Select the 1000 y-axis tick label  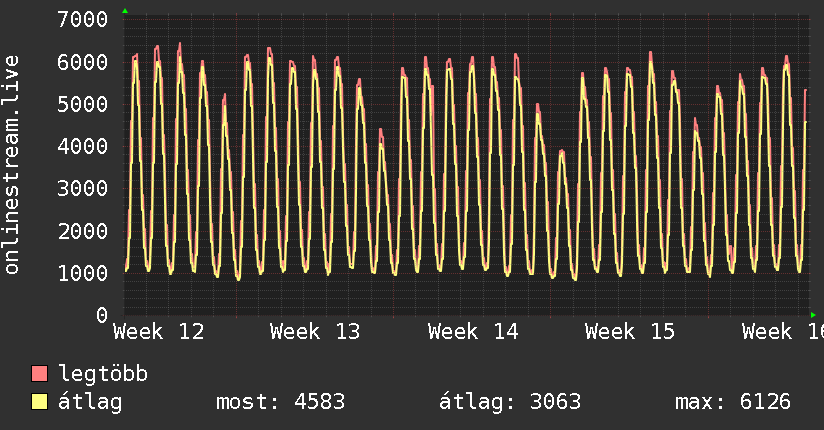pos(83,273)
